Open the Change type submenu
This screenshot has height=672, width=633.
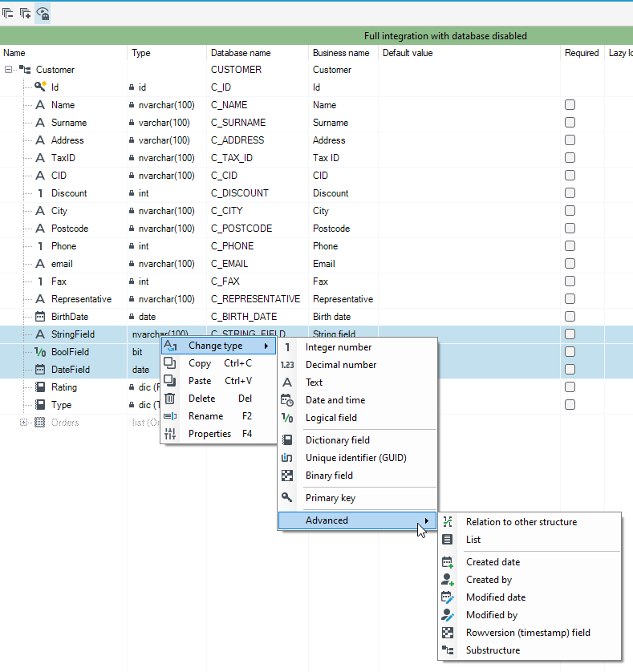pyautogui.click(x=219, y=346)
